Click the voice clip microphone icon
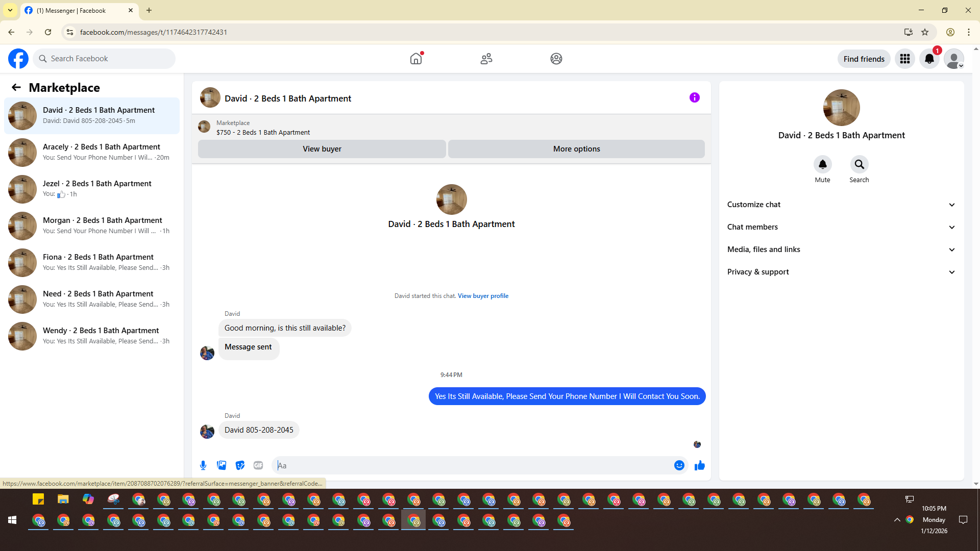 (203, 465)
